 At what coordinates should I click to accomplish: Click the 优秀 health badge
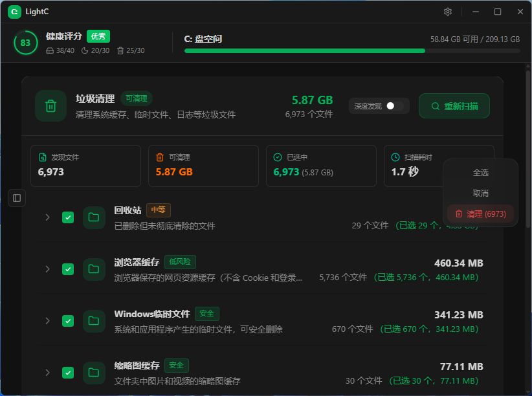[98, 36]
